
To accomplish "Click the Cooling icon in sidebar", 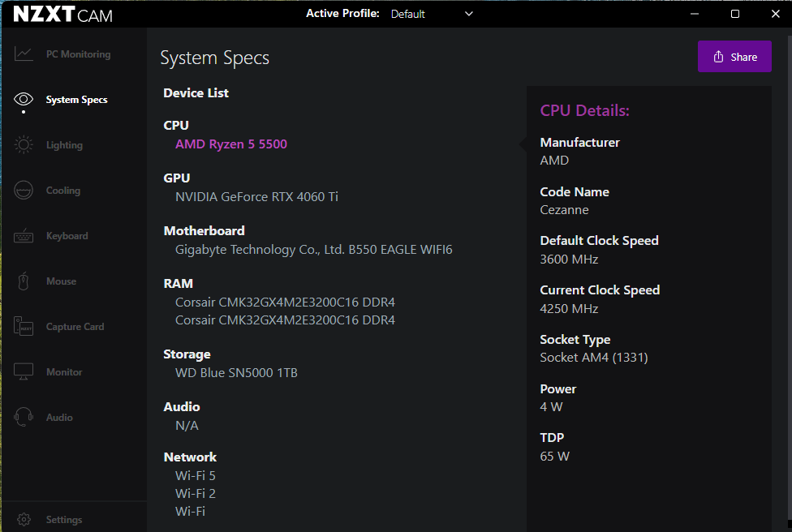I will [24, 191].
